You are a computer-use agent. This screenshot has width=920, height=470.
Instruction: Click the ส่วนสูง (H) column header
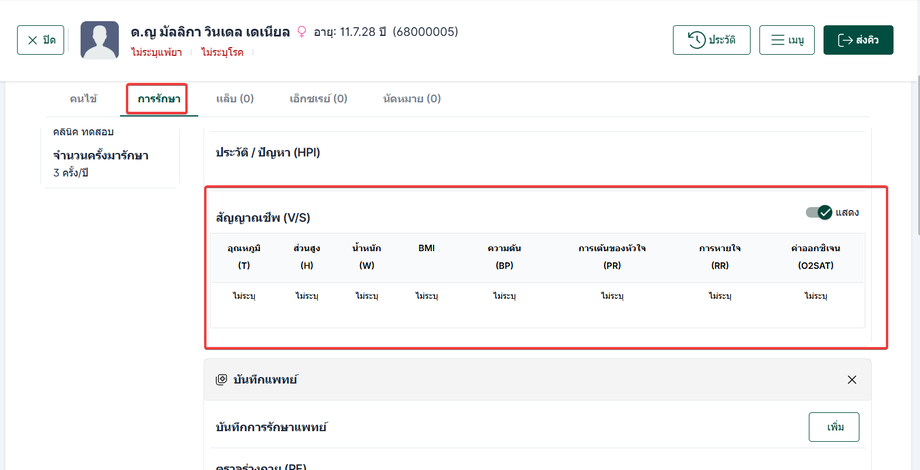307,257
